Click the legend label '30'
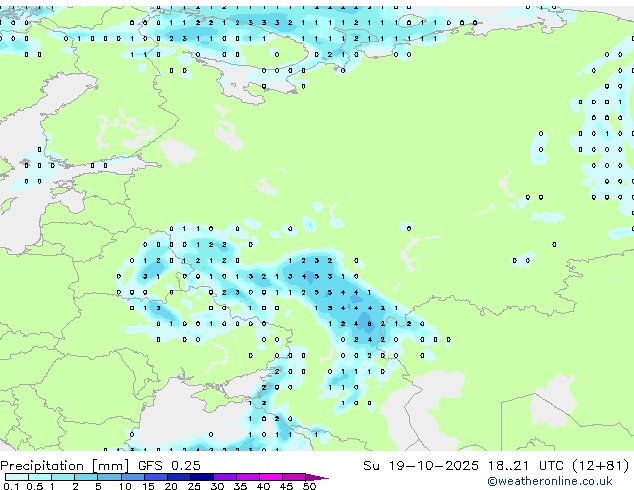The width and height of the screenshot is (634, 490). pos(217,486)
